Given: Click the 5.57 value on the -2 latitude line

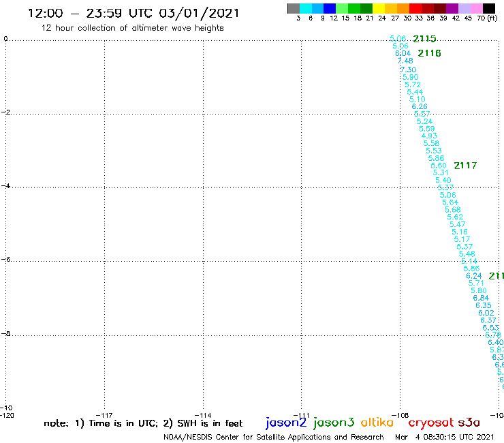Looking at the screenshot, I should (x=422, y=114).
